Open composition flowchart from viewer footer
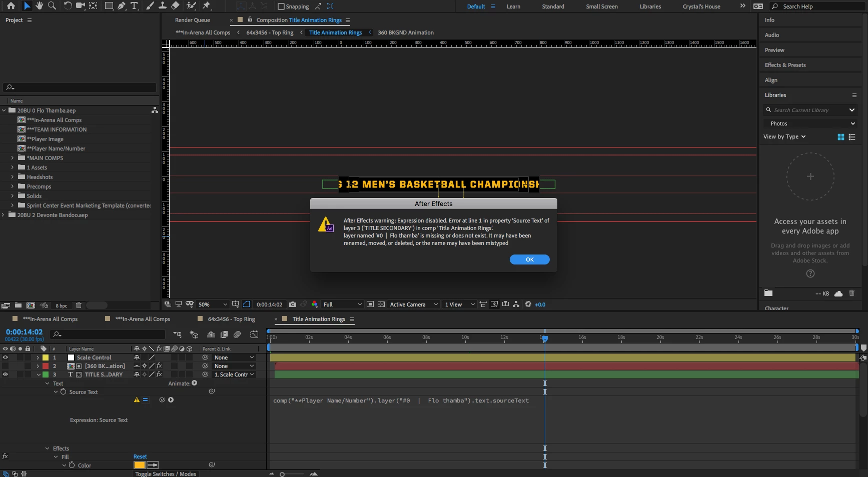 (x=516, y=304)
